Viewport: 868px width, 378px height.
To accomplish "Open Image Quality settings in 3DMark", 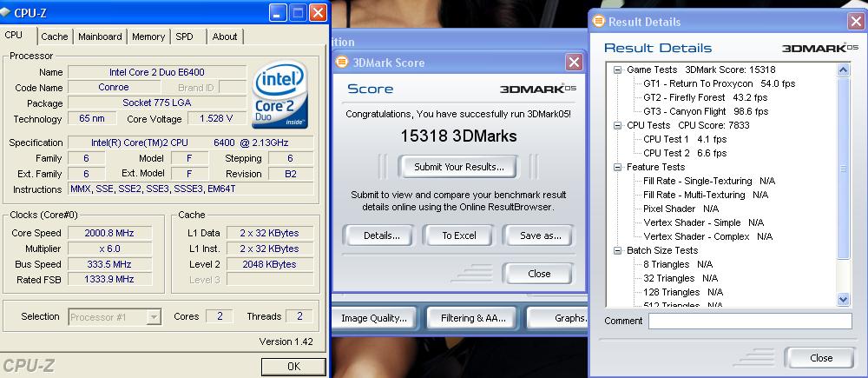I will (373, 318).
